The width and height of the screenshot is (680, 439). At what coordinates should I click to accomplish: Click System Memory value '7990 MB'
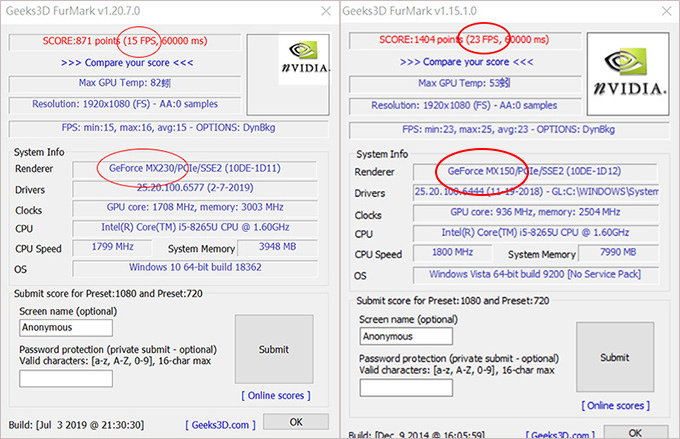618,252
